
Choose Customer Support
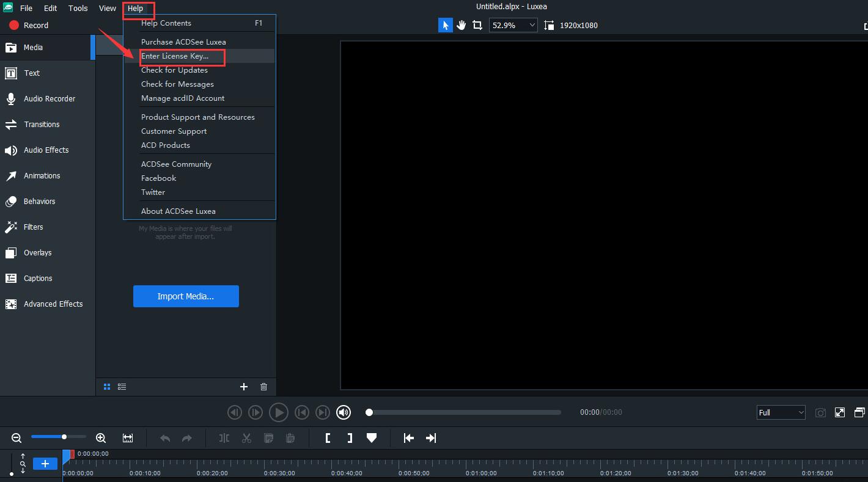tap(199, 131)
